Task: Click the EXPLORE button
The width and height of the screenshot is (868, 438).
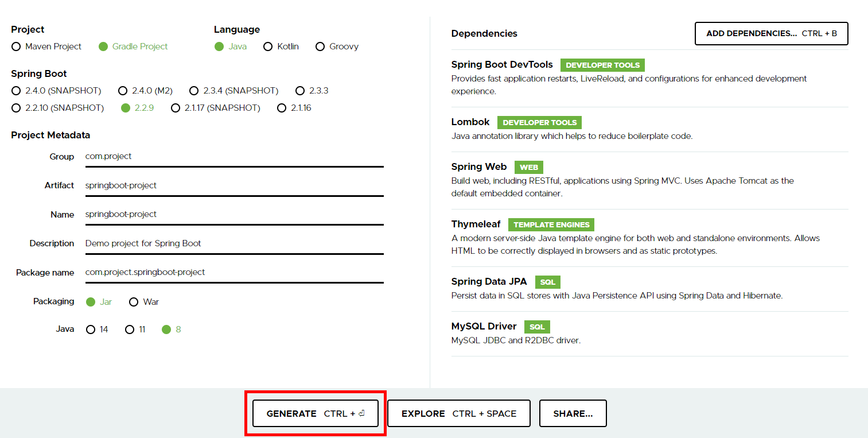Action: coord(459,413)
